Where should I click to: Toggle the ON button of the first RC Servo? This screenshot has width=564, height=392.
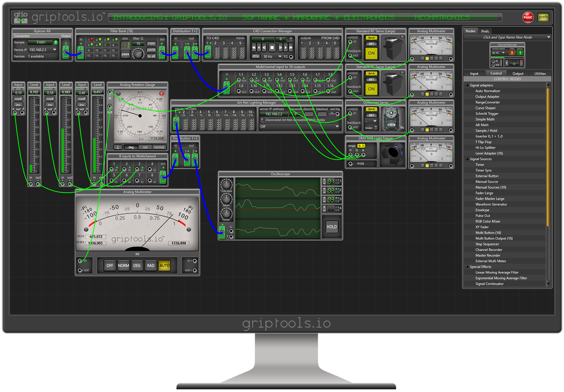click(371, 53)
